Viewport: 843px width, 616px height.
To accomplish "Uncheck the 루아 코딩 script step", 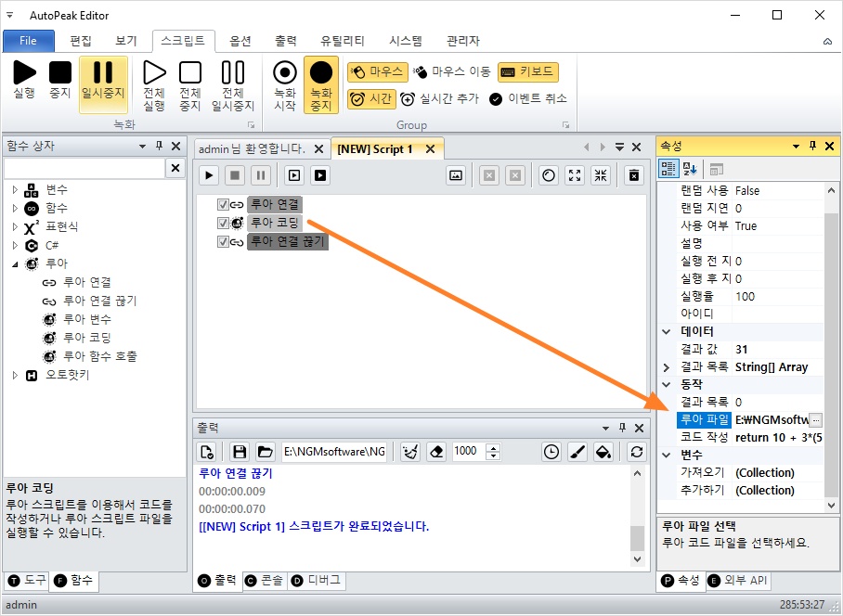I will coord(223,223).
